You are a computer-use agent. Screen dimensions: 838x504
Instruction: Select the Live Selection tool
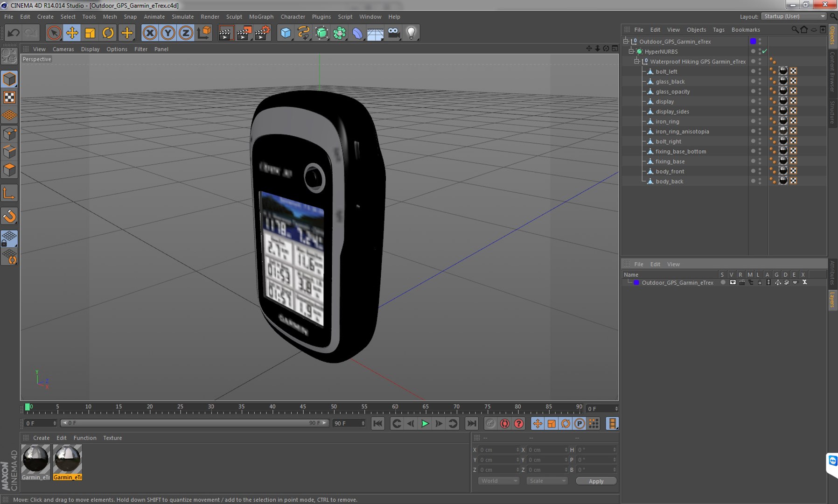click(54, 33)
